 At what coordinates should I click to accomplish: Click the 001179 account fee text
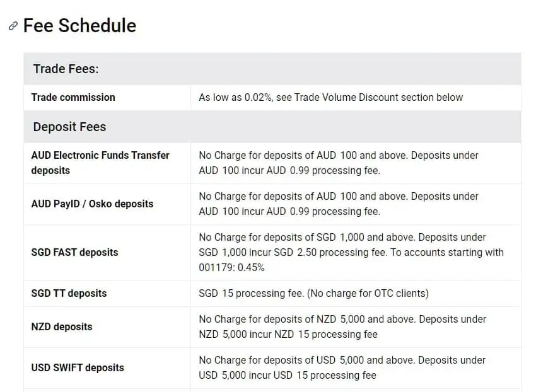point(232,268)
